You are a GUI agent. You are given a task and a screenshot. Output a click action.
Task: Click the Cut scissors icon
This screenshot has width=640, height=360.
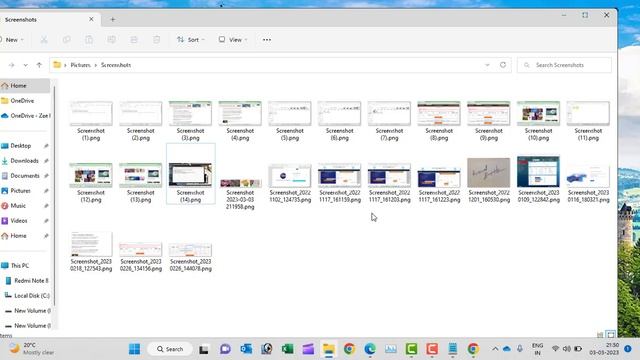pyautogui.click(x=44, y=40)
